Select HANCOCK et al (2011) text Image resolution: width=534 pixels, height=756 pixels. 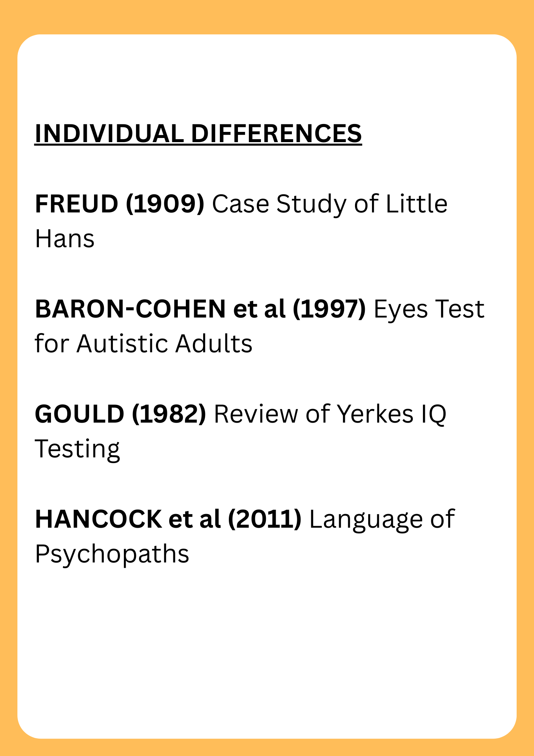(168, 519)
